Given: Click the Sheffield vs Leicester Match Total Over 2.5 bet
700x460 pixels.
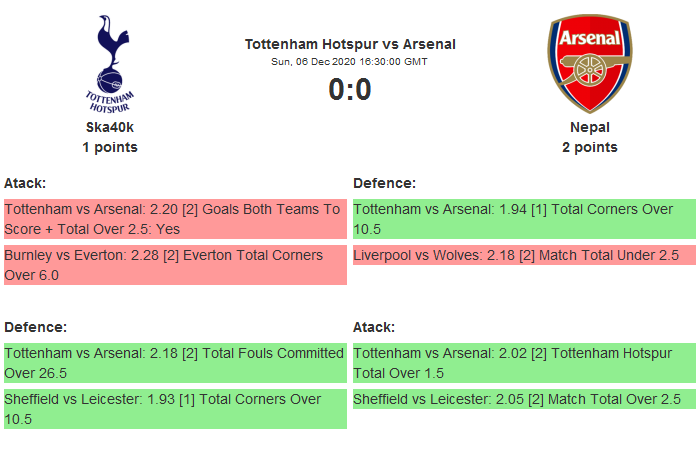Looking at the screenshot, I should (x=524, y=399).
